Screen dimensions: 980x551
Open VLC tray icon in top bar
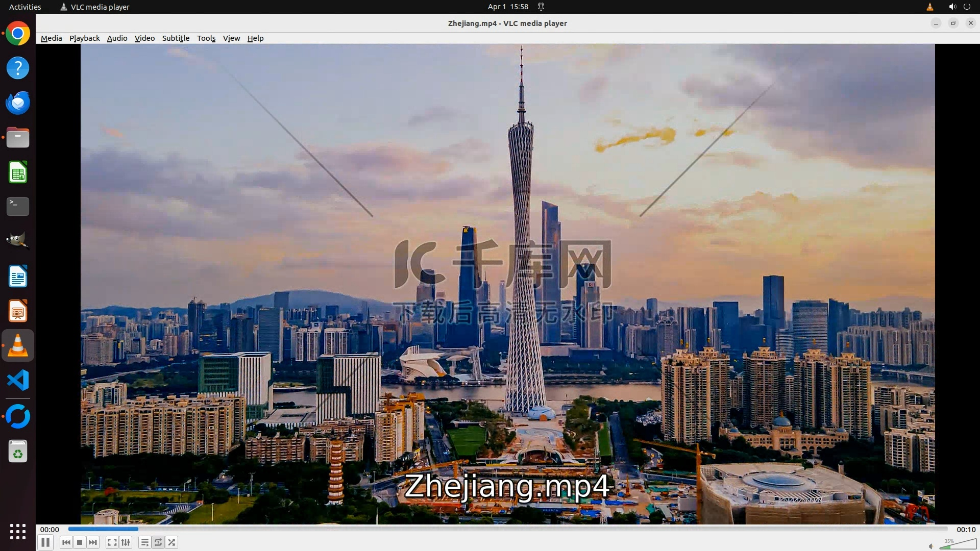[929, 7]
